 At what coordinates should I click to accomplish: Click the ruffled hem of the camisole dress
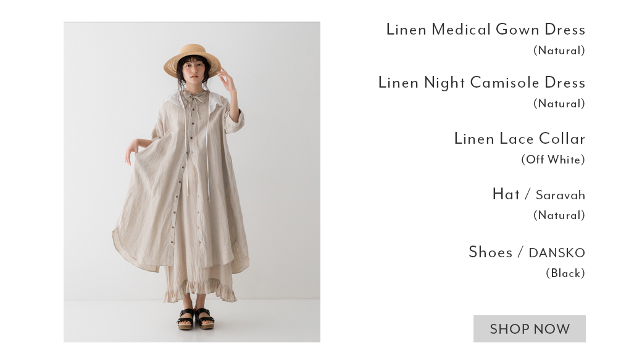[x=200, y=292]
